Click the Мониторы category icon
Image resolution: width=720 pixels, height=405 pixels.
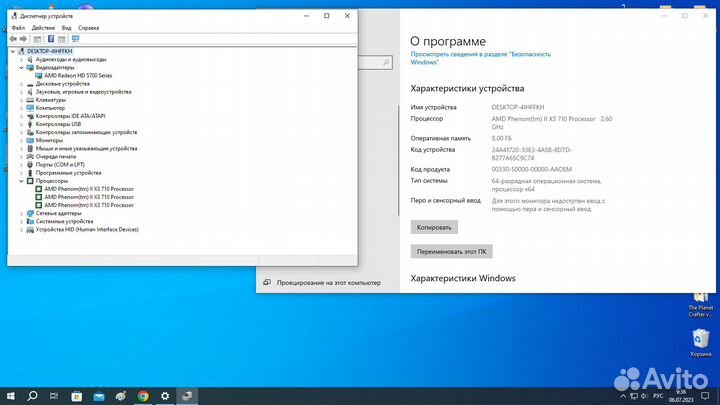pos(30,141)
